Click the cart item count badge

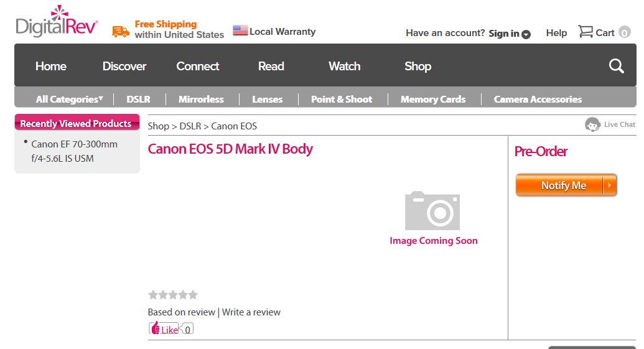pos(624,32)
